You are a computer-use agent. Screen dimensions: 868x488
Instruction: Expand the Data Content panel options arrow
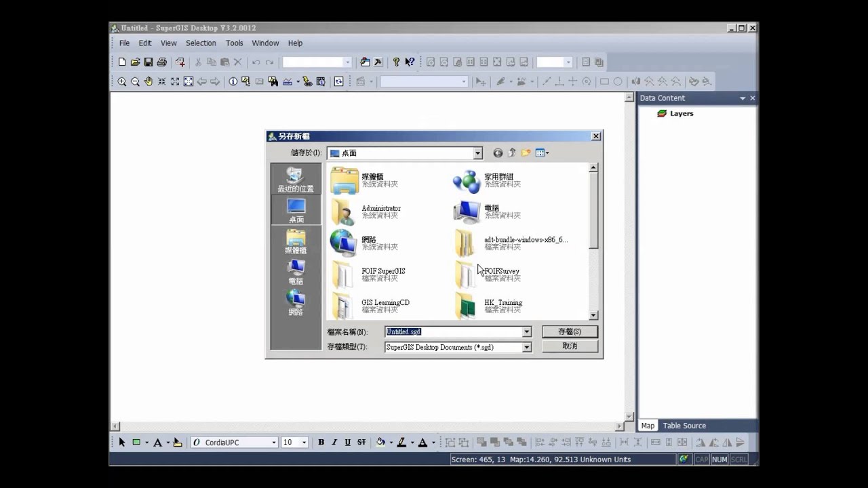coord(743,98)
